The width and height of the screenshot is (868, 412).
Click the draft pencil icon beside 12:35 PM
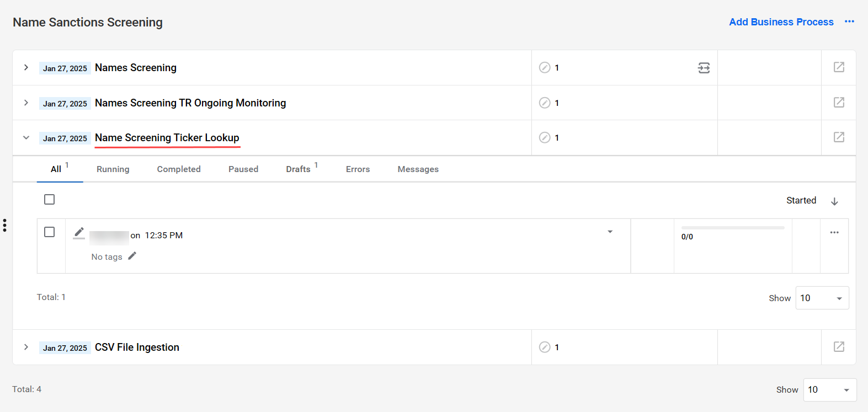(79, 233)
